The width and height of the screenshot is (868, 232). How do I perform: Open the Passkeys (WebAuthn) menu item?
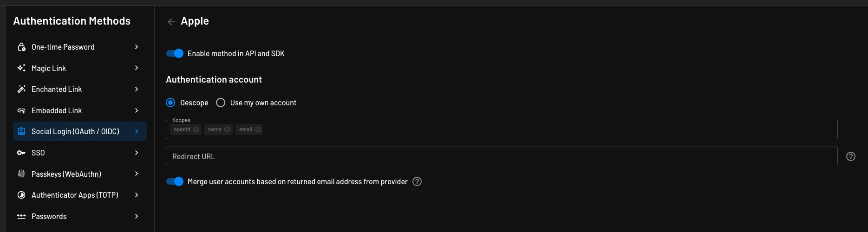(66, 174)
